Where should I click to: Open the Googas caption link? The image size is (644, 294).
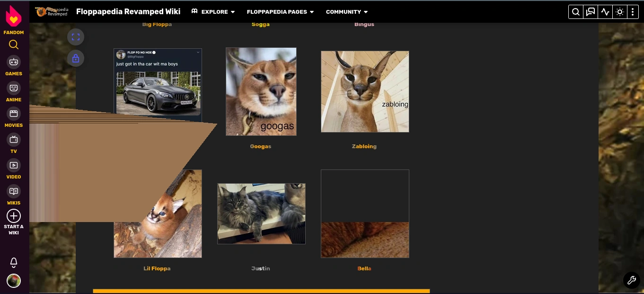coord(261,146)
